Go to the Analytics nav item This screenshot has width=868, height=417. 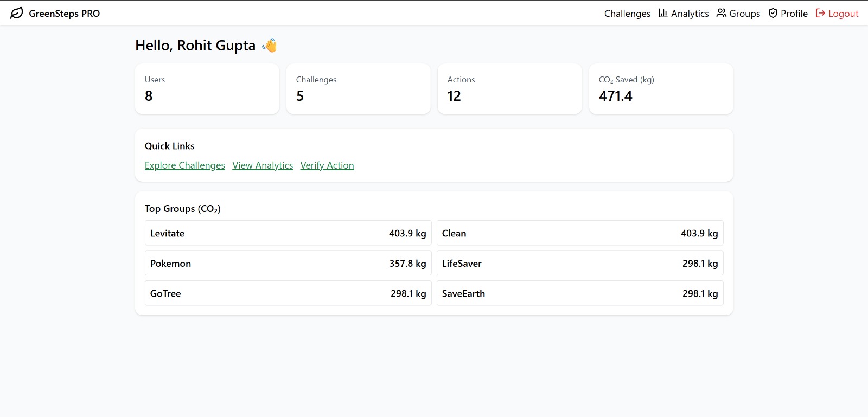(690, 14)
